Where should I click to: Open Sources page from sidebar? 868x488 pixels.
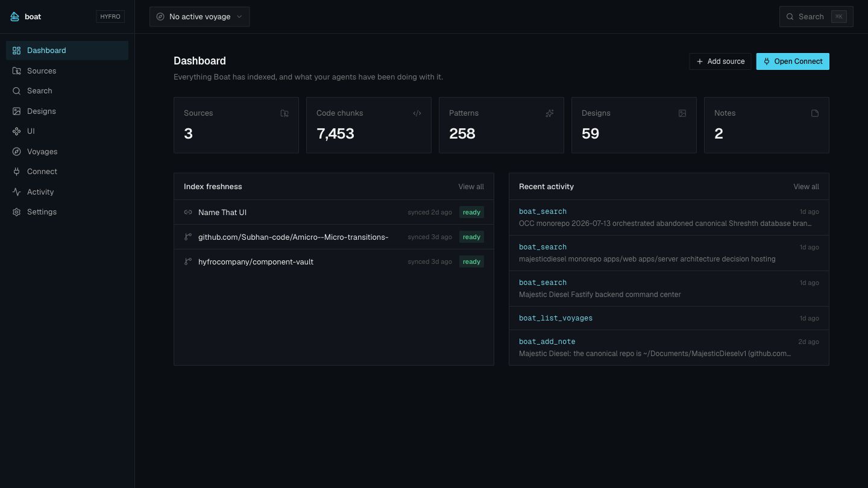click(67, 71)
